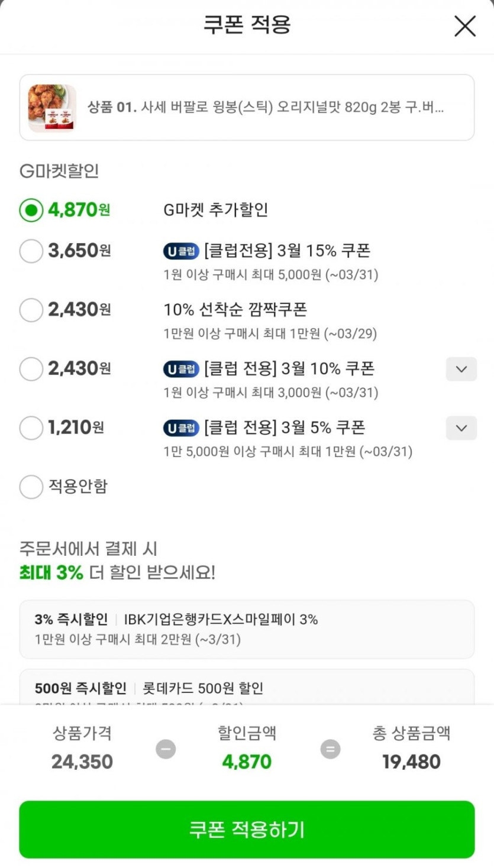Screen dimensions: 494x868
Task: Expand the 3월 5% 쿠폰 details chevron
Action: tap(461, 427)
